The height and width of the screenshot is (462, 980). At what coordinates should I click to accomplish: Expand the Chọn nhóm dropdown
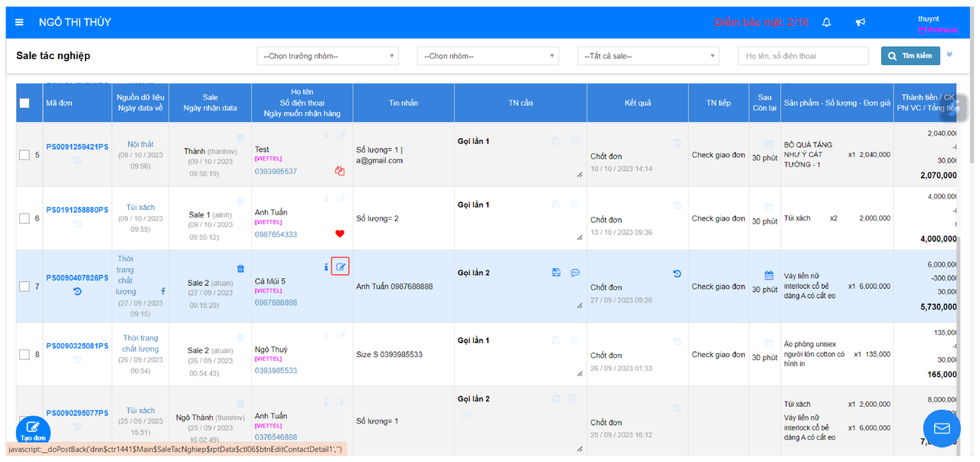[x=488, y=56]
